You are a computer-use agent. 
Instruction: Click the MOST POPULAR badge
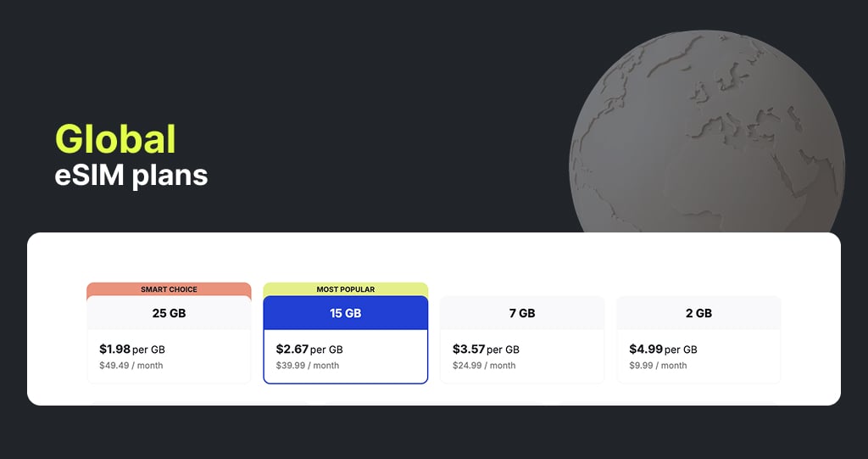point(345,289)
